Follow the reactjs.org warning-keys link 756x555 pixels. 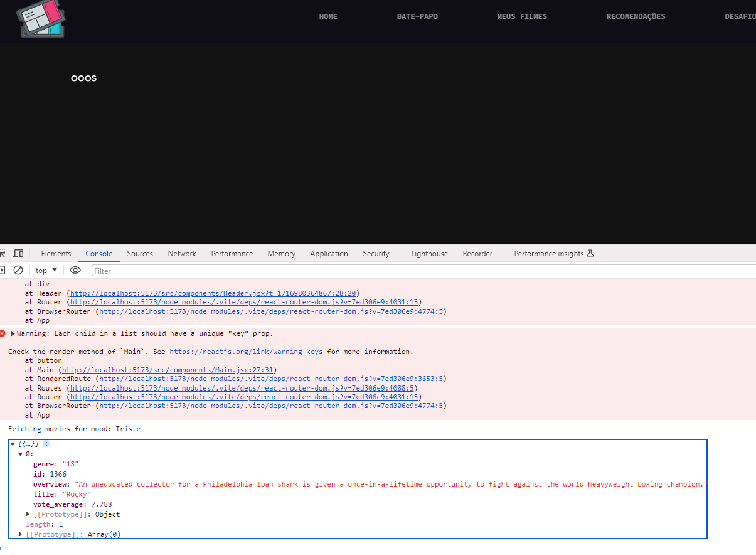[246, 352]
